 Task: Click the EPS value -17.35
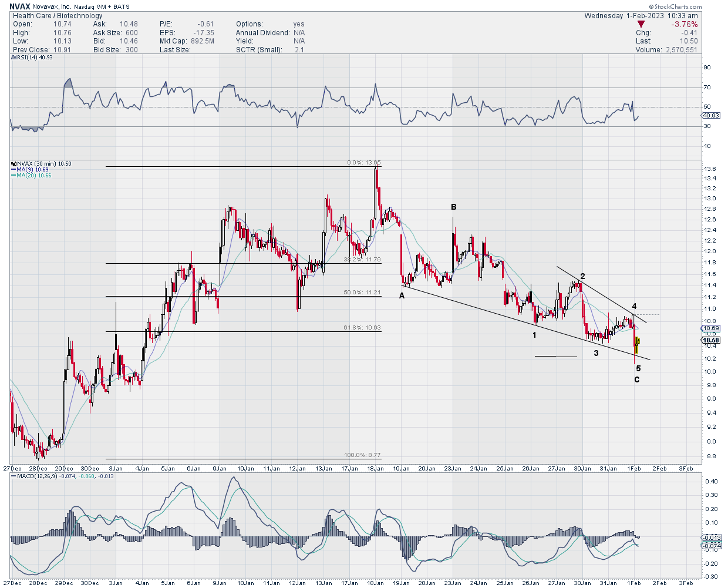click(204, 33)
